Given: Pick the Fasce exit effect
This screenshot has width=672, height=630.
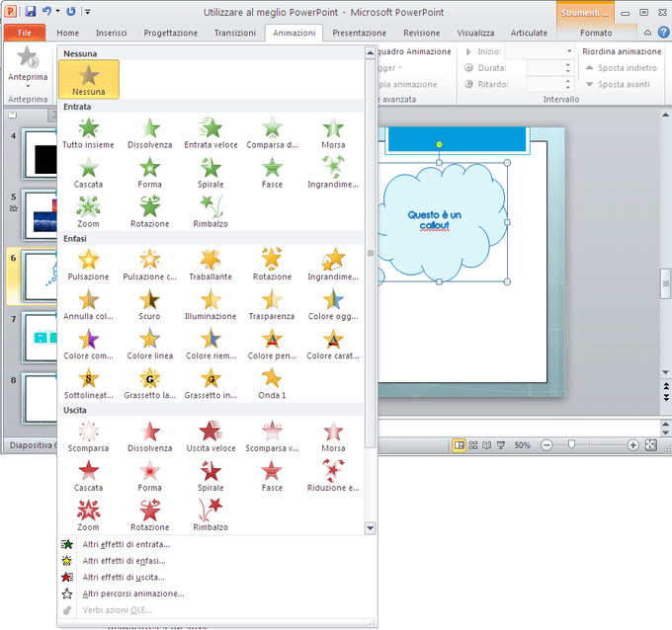Looking at the screenshot, I should [x=272, y=476].
